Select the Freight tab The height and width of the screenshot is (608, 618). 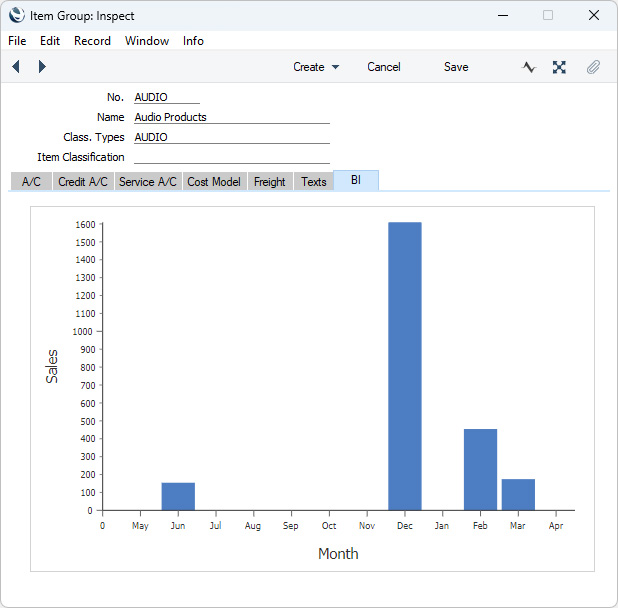269,182
